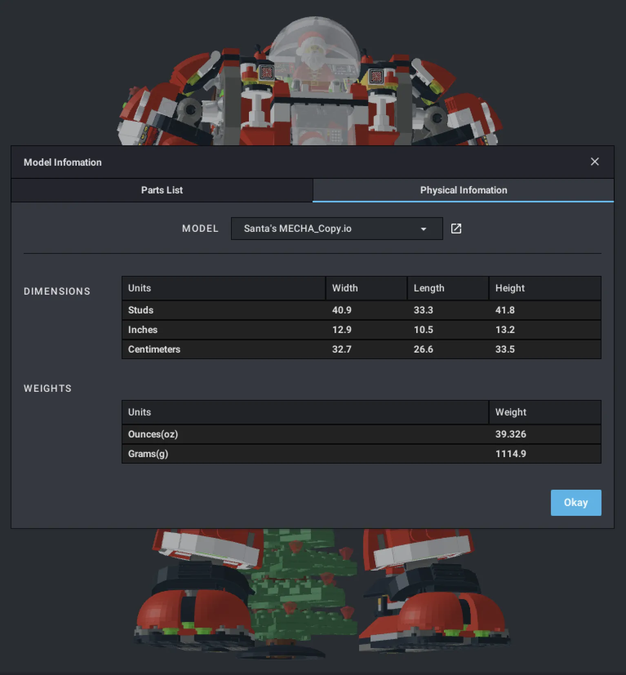Viewport: 626px width, 675px height.
Task: Click the Height column header
Action: click(x=510, y=288)
